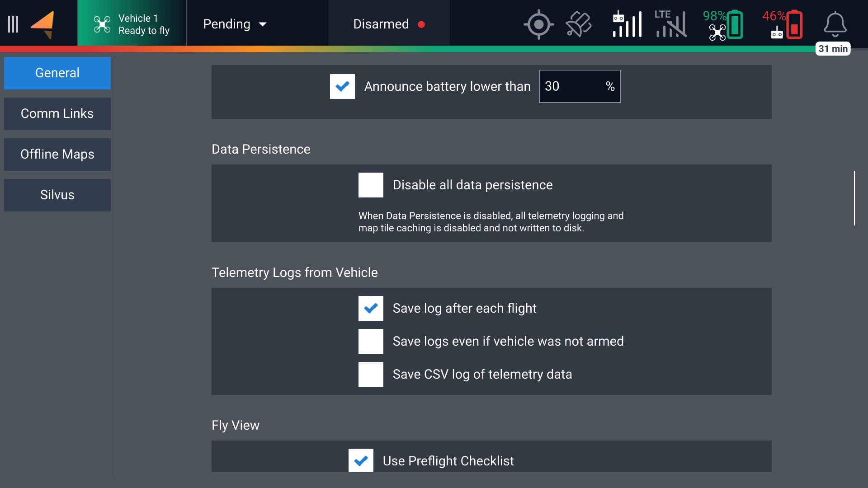Open the Comm Links settings tab
The image size is (868, 488).
(x=57, y=114)
